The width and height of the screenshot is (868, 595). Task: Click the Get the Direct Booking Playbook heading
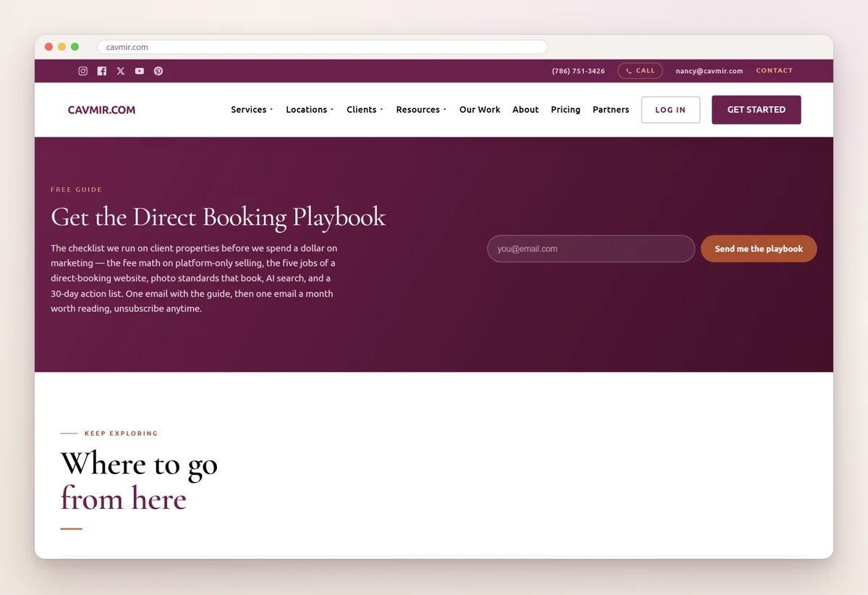pyautogui.click(x=218, y=218)
